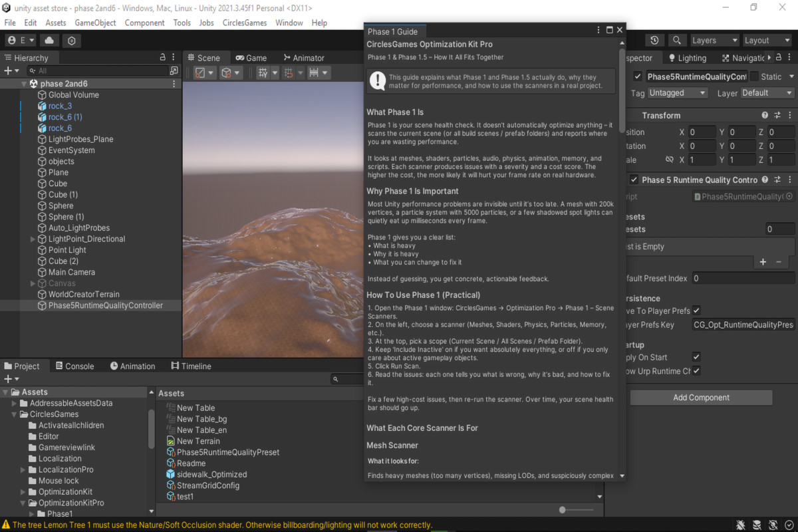The height and width of the screenshot is (532, 798).
Task: Open the Inspector panel three-dot menu
Action: [x=789, y=58]
